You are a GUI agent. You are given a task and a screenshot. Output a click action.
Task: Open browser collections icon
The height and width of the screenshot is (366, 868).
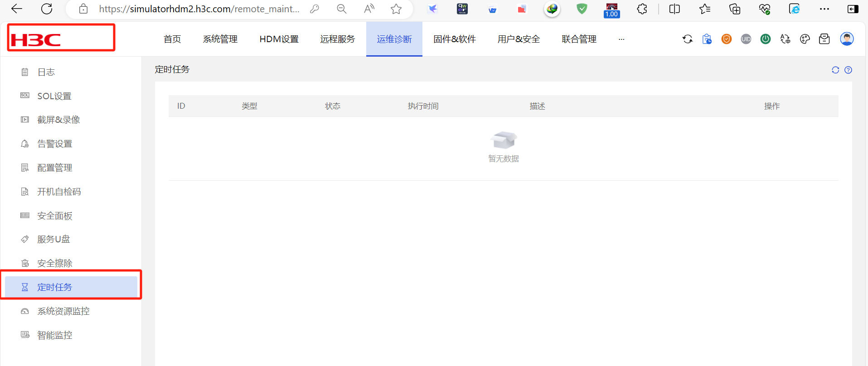(735, 9)
